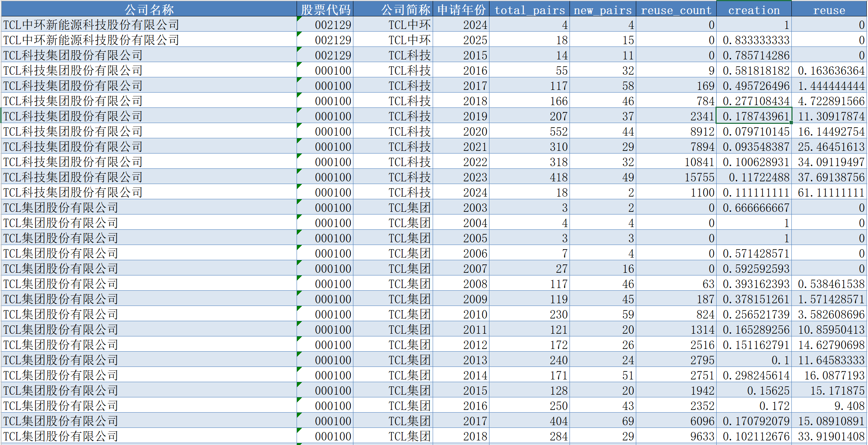This screenshot has width=868, height=445.
Task: Click the new_pairs header cell
Action: click(x=603, y=9)
